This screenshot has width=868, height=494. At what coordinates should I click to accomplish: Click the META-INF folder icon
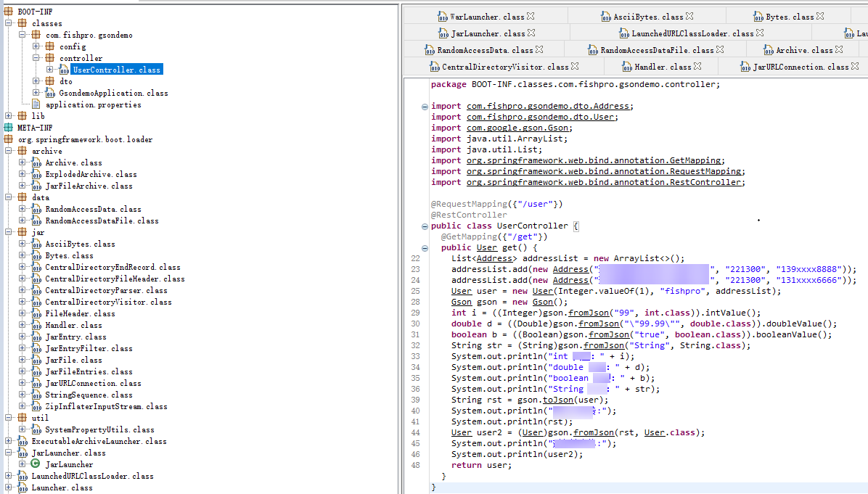(9, 128)
